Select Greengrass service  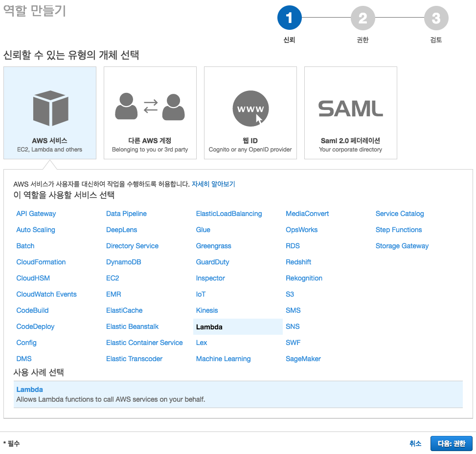pos(214,246)
